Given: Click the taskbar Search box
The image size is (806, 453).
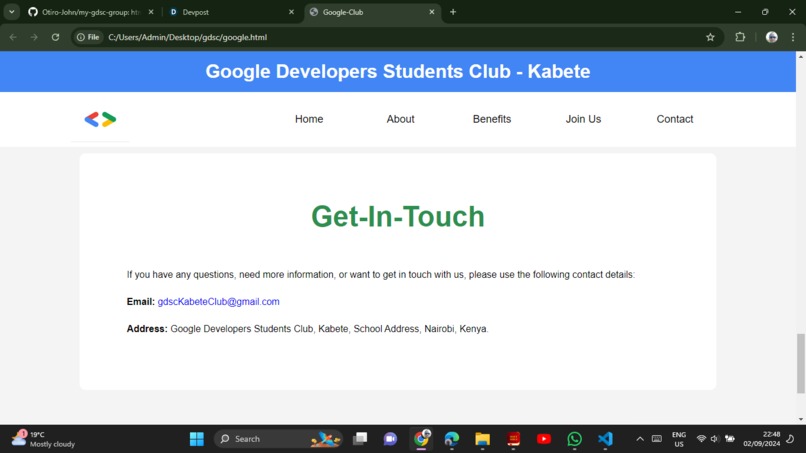Looking at the screenshot, I should [279, 439].
